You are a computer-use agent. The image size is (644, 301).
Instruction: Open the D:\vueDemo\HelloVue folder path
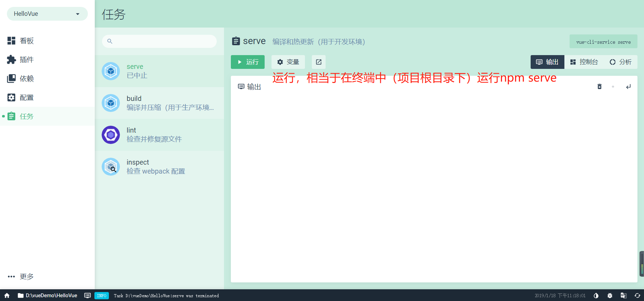[48, 295]
